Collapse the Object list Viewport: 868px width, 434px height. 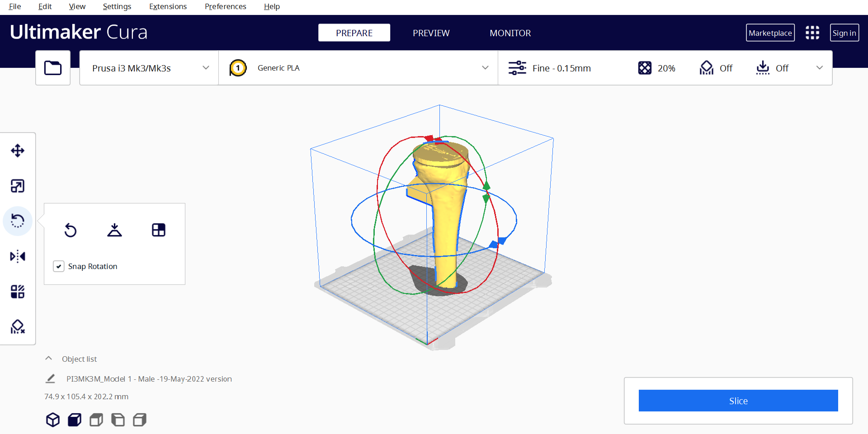coord(49,359)
